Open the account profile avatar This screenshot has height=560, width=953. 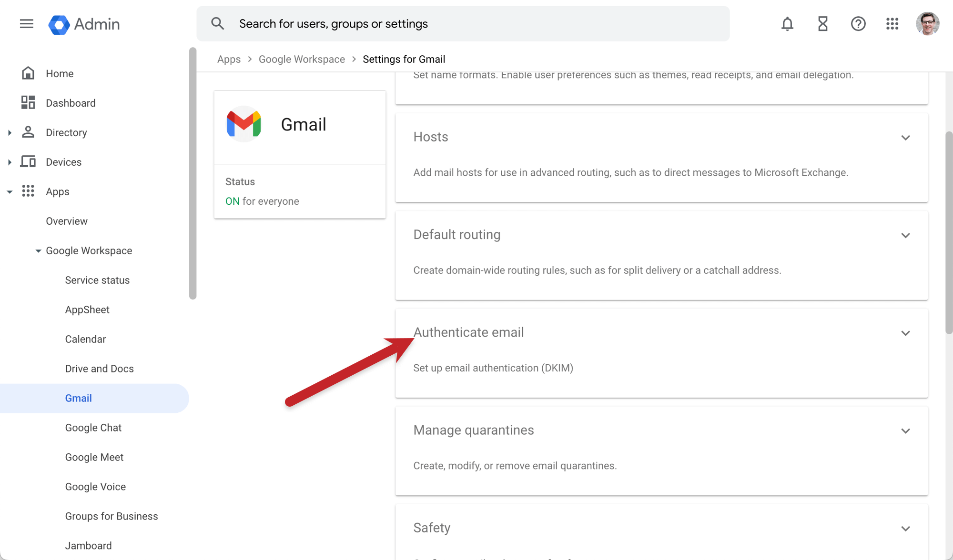[x=927, y=24]
